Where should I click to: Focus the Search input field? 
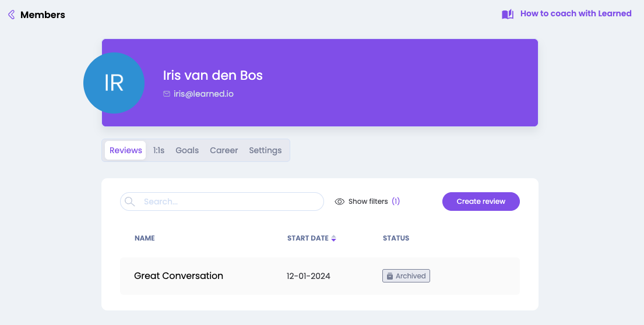[x=230, y=202]
